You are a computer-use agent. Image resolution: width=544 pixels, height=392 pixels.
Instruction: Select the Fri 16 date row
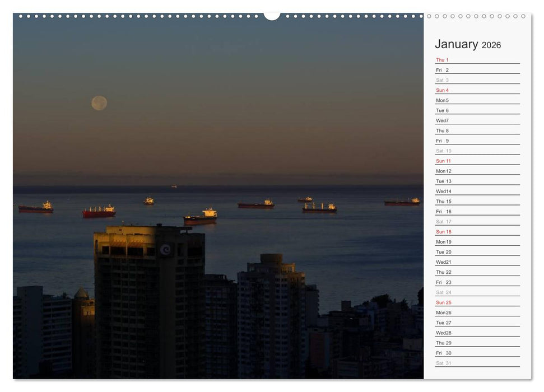[x=442, y=211]
